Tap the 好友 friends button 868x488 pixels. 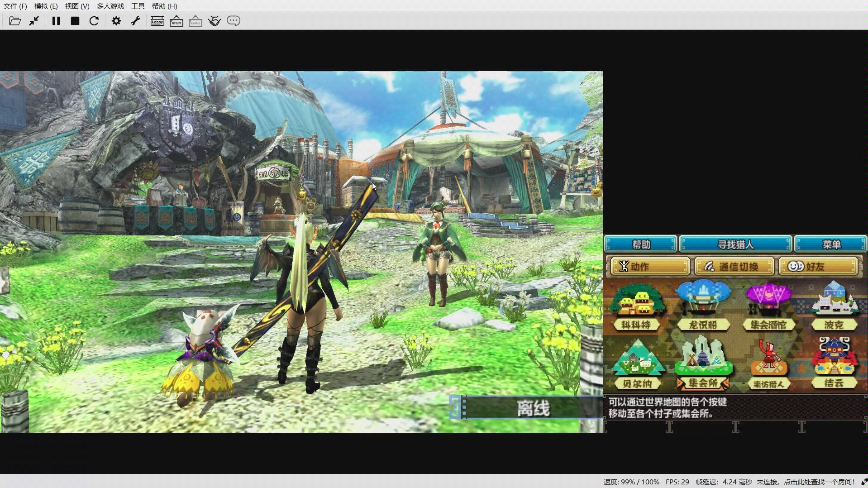(x=818, y=267)
